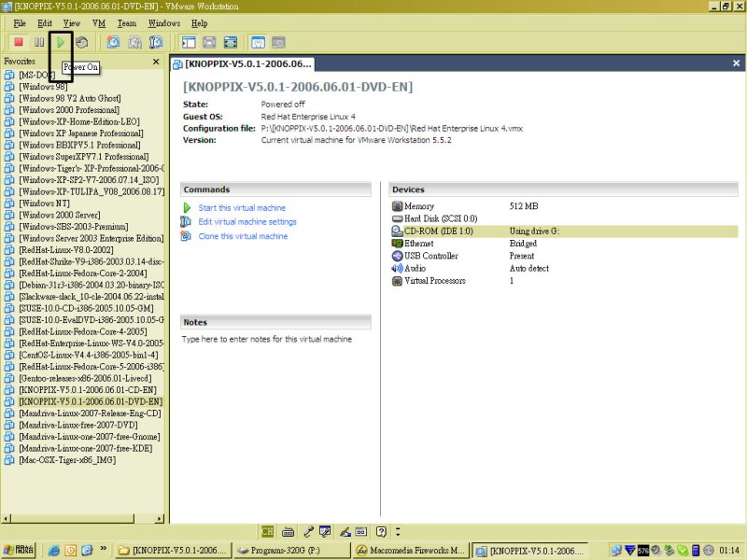This screenshot has height=560, width=747.
Task: Click the clone icon beside Clone this virtual machine
Action: coord(186,236)
